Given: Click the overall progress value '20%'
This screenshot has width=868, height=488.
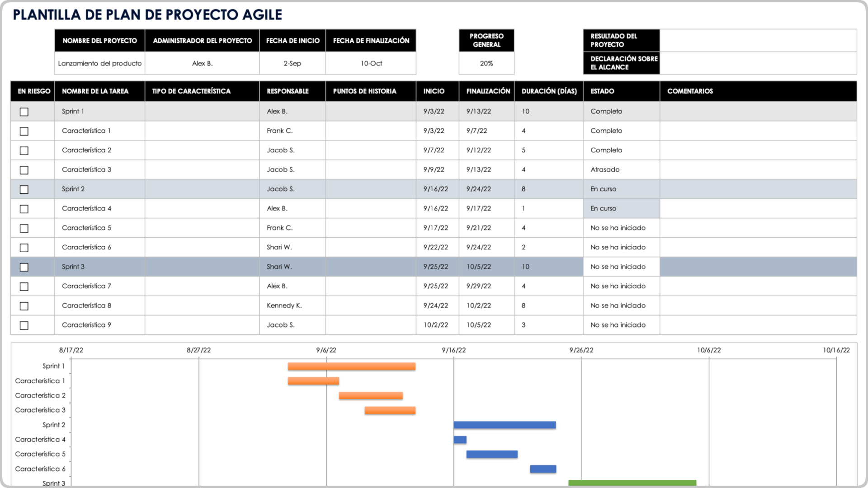Looking at the screenshot, I should click(x=486, y=63).
